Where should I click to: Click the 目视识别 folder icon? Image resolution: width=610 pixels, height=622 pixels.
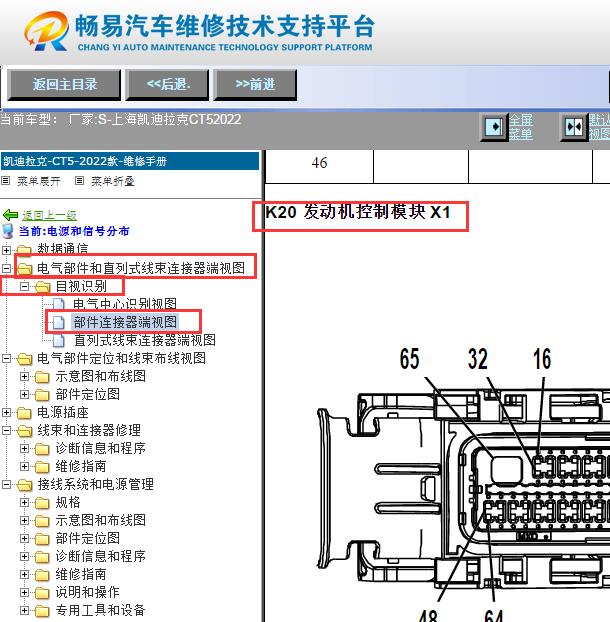click(x=42, y=286)
